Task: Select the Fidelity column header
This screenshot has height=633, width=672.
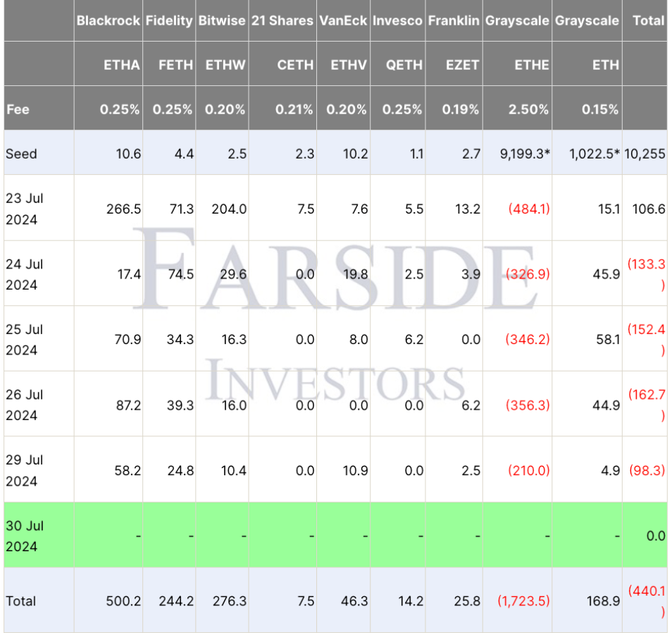Action: click(169, 20)
